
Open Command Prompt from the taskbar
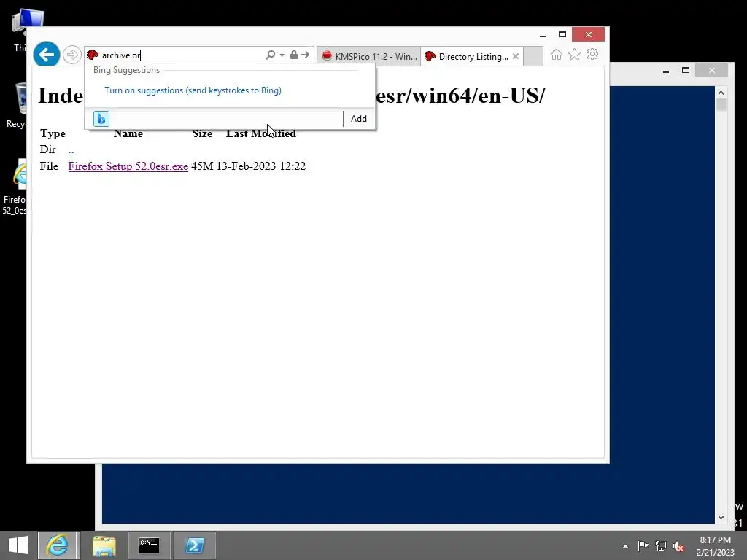(149, 545)
